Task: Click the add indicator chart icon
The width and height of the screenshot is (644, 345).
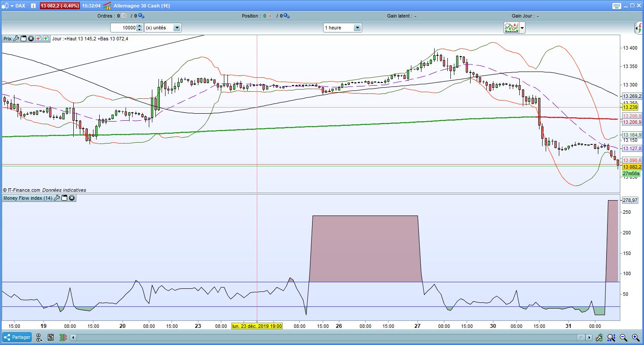Action: [x=511, y=28]
